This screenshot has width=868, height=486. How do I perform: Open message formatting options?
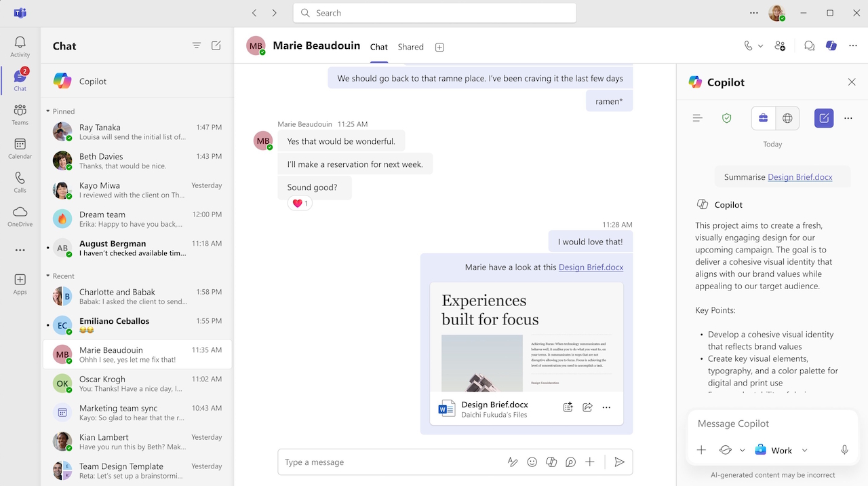point(513,462)
